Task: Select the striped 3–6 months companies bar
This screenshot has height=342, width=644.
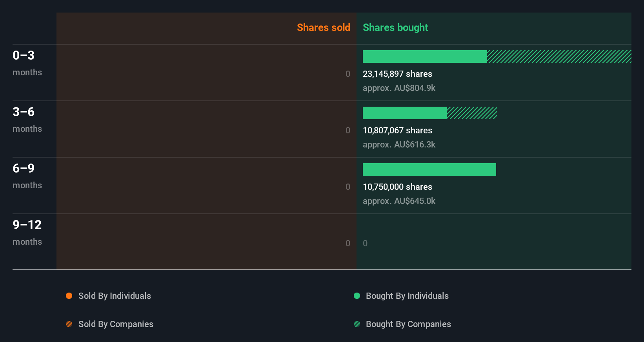Action: coord(472,113)
